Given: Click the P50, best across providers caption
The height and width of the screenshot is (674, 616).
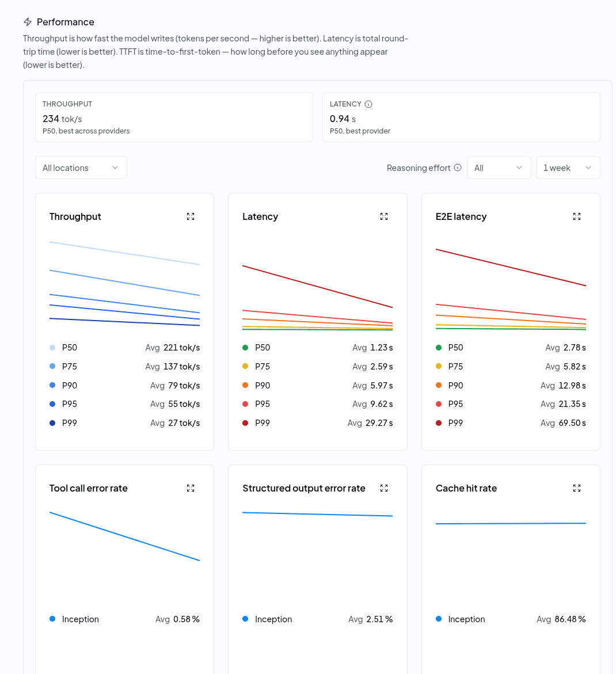Looking at the screenshot, I should tap(86, 131).
